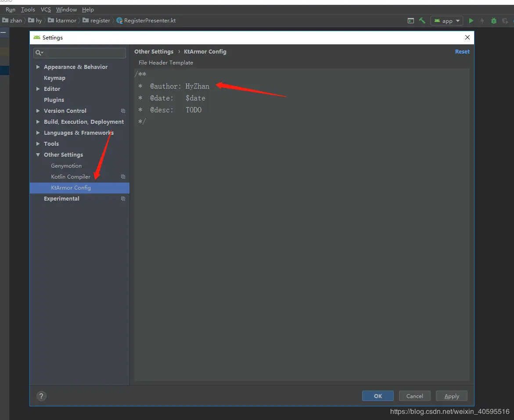The image size is (514, 420).
Task: Open the Run menu
Action: 11,10
